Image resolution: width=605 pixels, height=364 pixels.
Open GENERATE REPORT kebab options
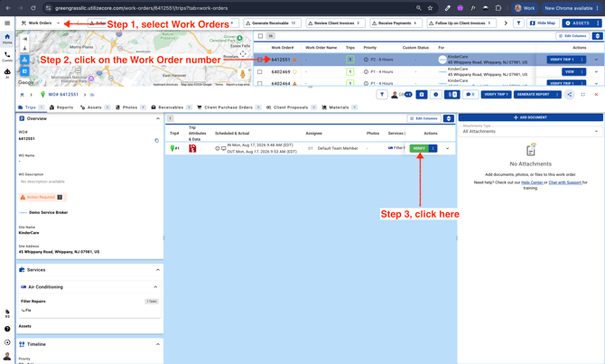coord(557,95)
